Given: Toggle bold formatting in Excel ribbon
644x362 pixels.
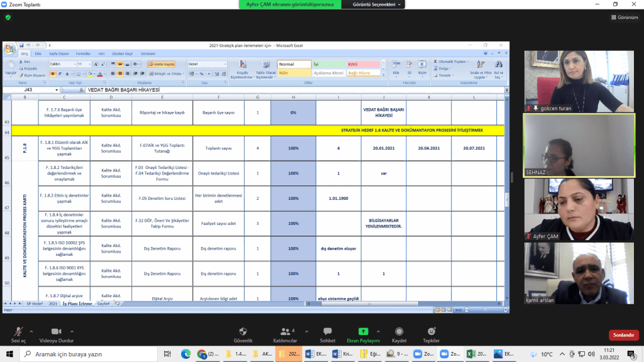Looking at the screenshot, I should click(53, 74).
